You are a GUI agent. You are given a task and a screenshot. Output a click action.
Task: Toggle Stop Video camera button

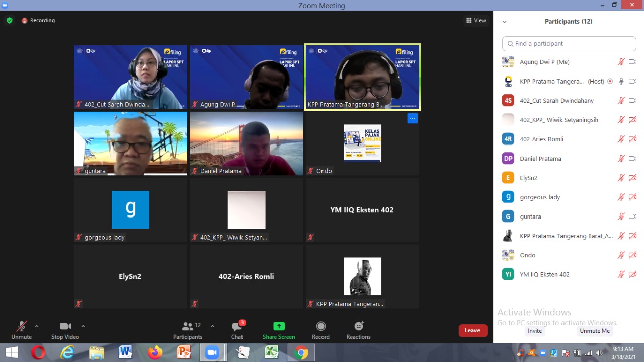point(65,327)
